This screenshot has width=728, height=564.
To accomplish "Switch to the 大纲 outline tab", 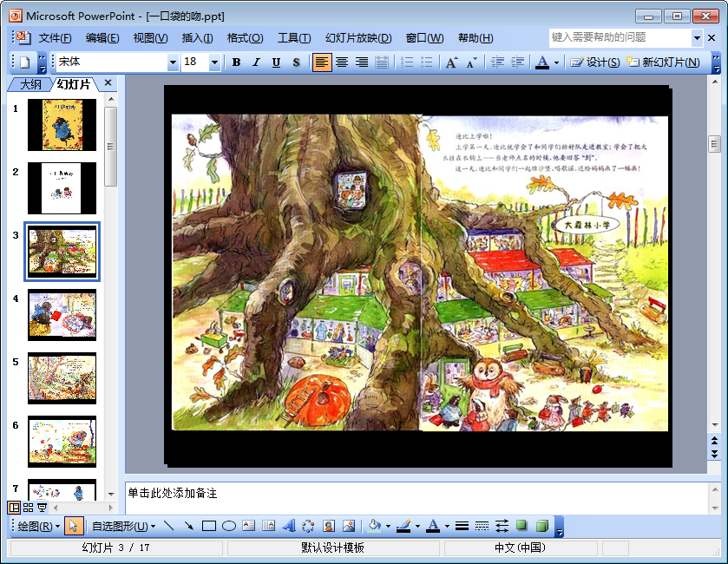I will coord(30,84).
